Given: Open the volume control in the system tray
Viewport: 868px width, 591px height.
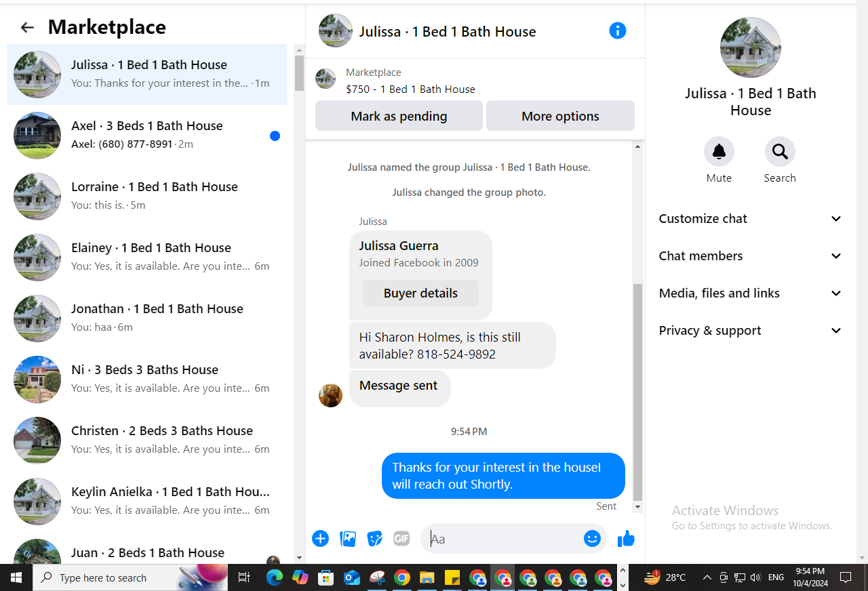Looking at the screenshot, I should click(x=755, y=577).
